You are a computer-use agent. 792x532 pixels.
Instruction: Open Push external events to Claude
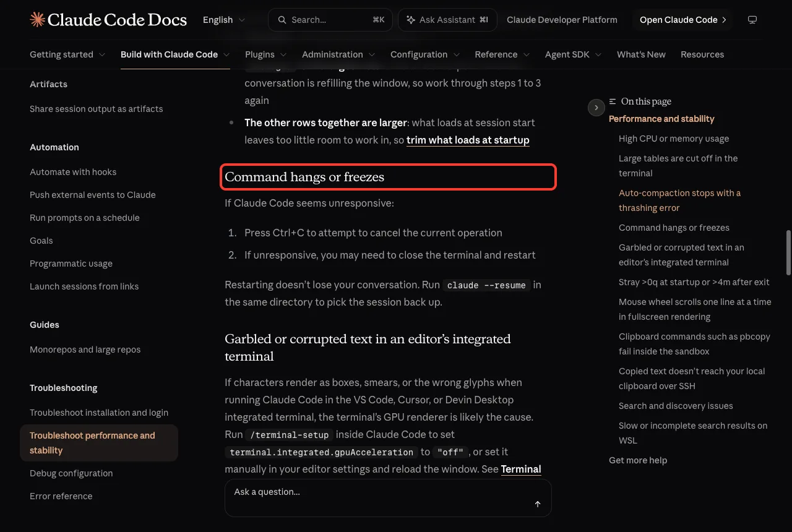coord(93,195)
